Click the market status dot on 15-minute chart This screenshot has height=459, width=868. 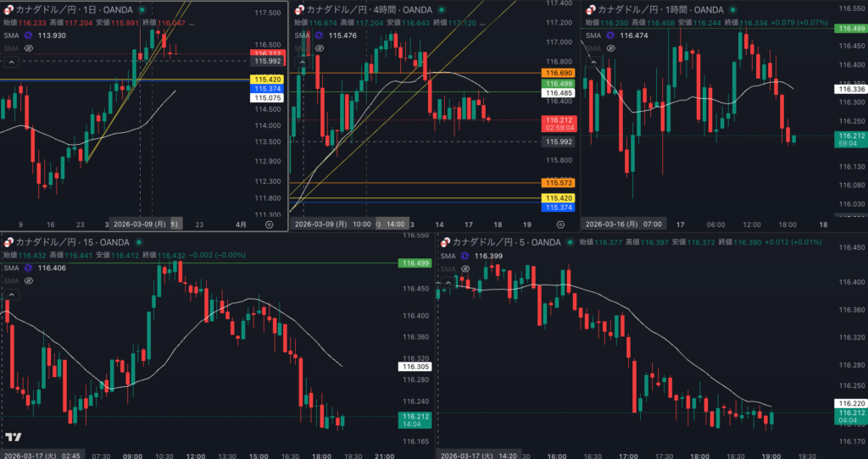click(x=140, y=242)
